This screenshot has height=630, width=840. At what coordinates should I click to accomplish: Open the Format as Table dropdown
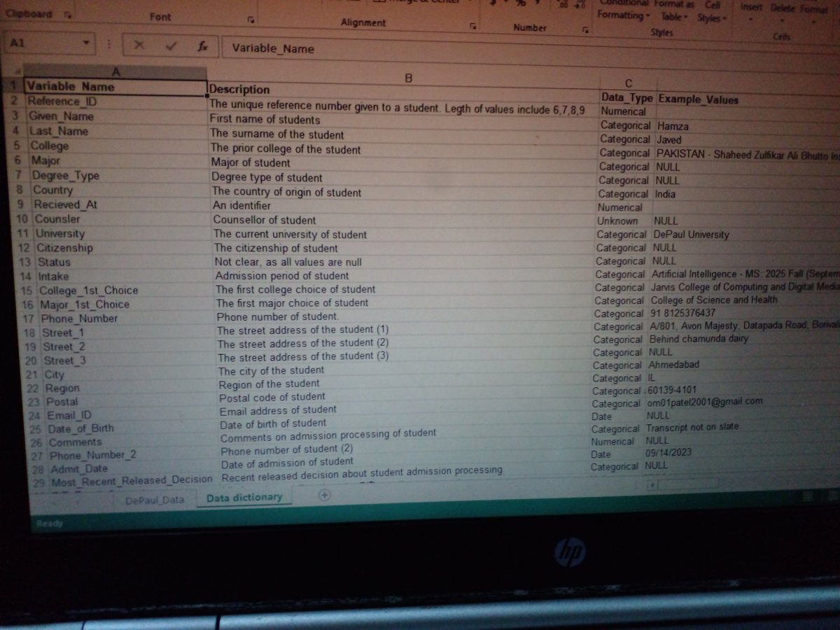pos(675,10)
